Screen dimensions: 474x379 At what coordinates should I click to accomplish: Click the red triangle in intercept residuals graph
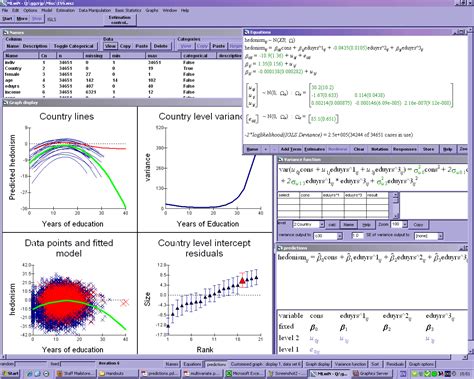(242, 281)
